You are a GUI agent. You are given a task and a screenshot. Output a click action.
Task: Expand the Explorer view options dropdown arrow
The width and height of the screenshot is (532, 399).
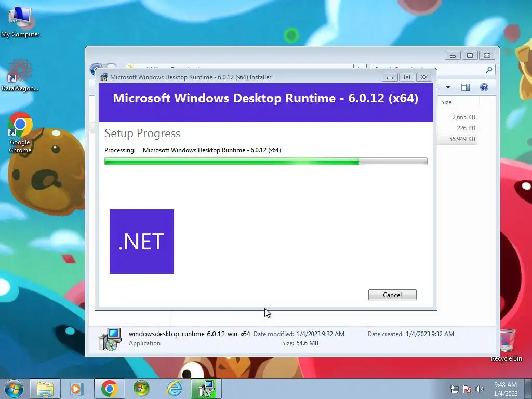(x=448, y=87)
